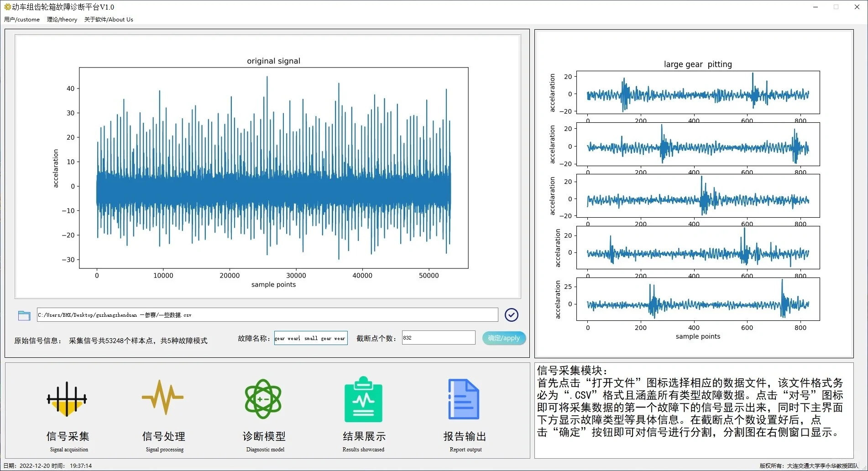868x471 pixels.
Task: Open the 用户/custome menu
Action: click(x=21, y=20)
